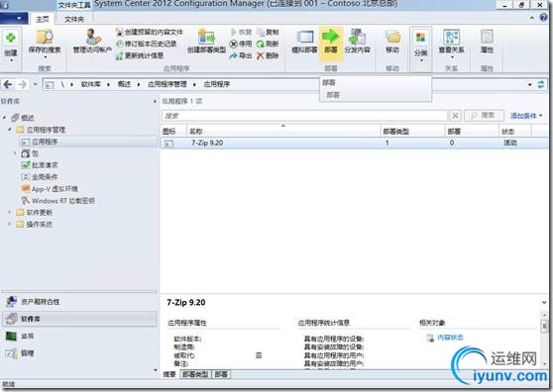Image resolution: width=553 pixels, height=392 pixels.
Task: Click the red Delete (删除) ribbon button
Action: (268, 55)
